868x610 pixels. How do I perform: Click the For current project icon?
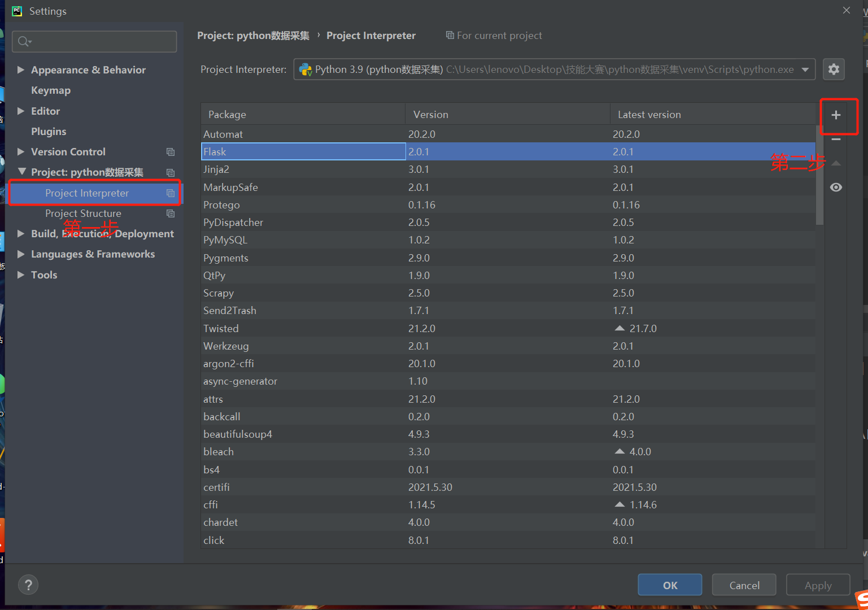click(450, 35)
